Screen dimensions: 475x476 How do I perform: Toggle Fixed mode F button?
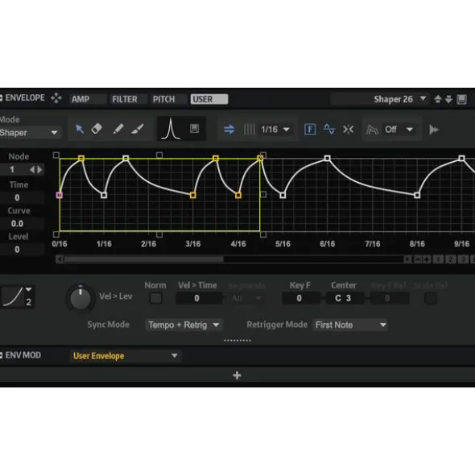coord(310,130)
